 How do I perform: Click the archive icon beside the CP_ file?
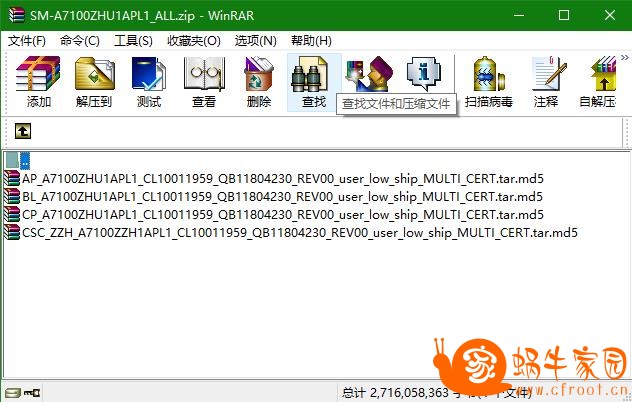click(12, 215)
